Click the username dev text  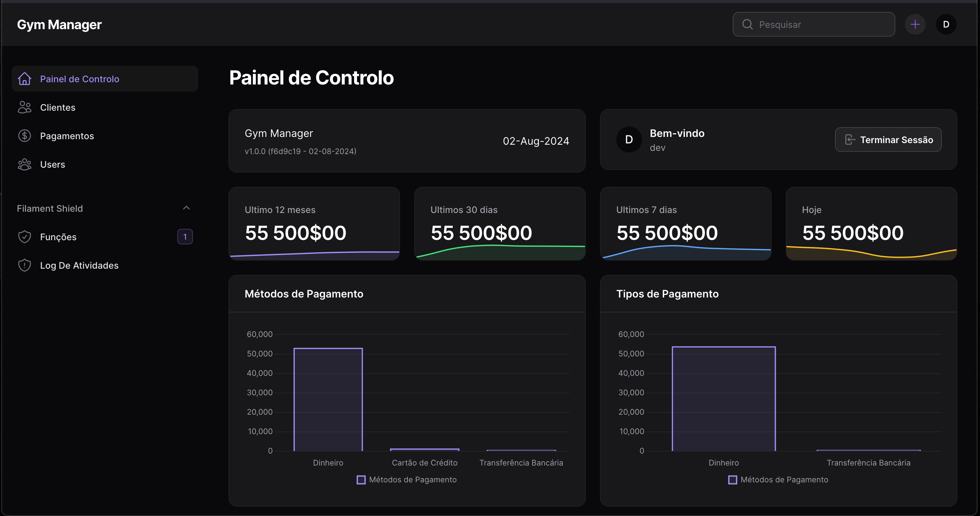[x=657, y=148]
